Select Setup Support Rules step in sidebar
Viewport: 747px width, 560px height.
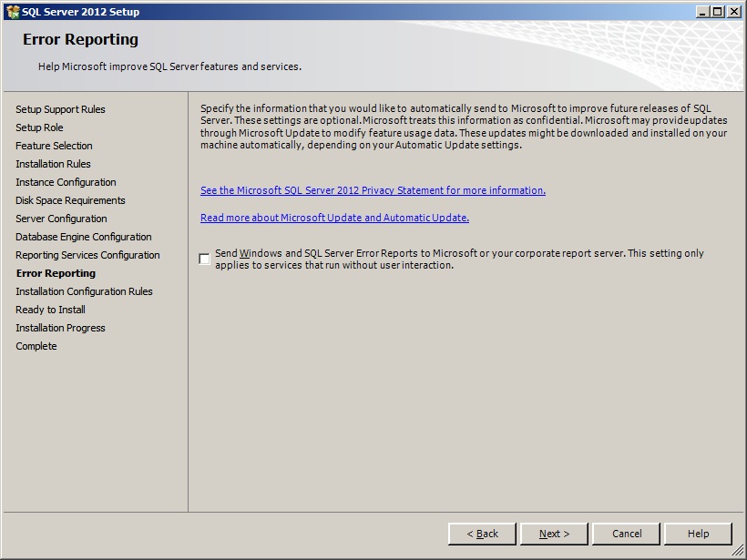coord(60,109)
